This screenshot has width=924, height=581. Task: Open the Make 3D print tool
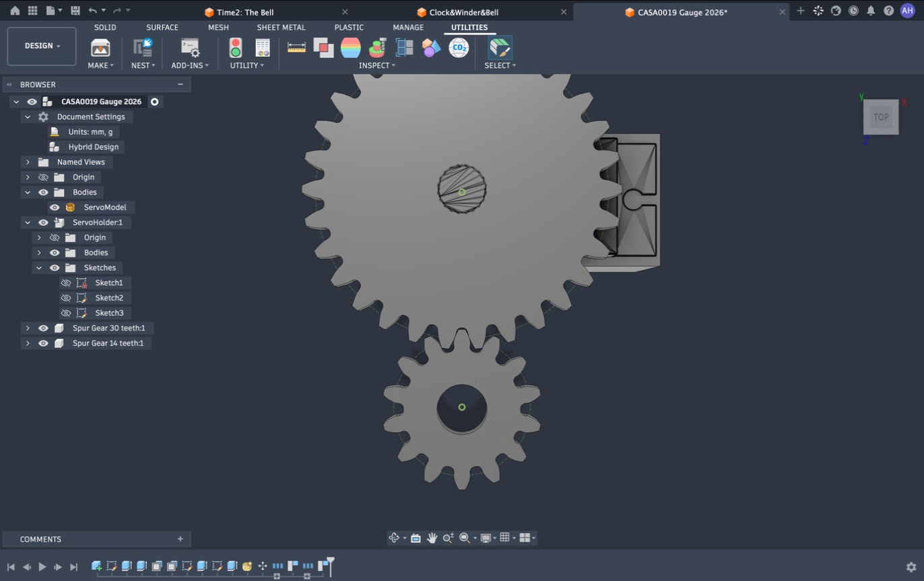point(100,48)
